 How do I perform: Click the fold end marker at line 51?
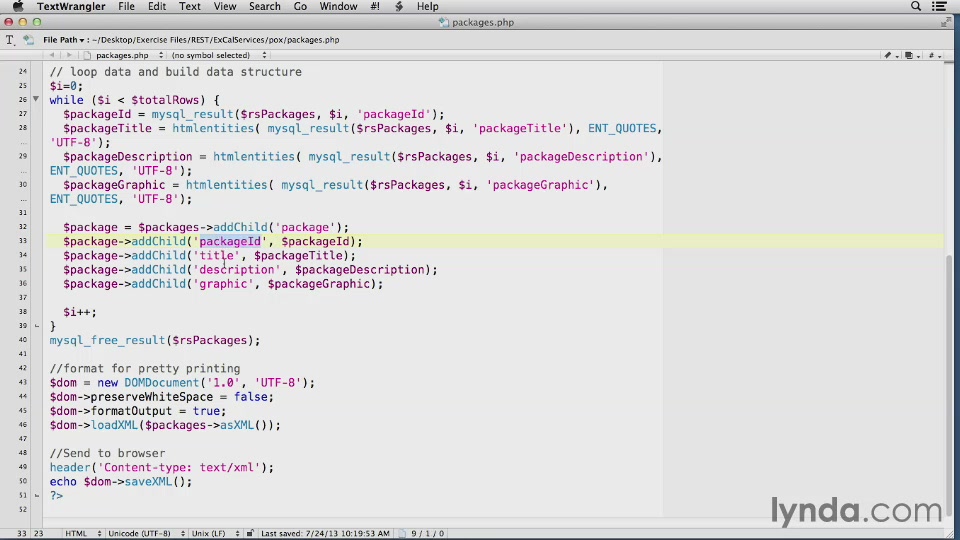[x=37, y=496]
